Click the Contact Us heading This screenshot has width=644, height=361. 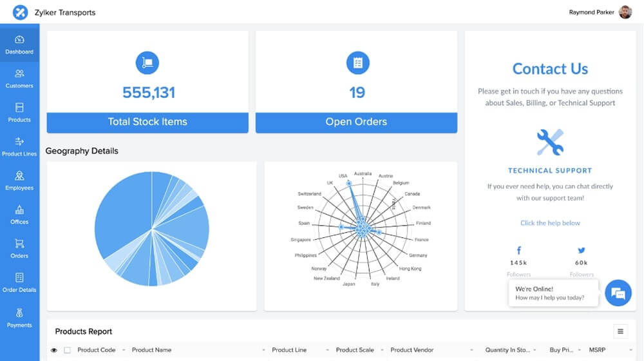coord(550,69)
